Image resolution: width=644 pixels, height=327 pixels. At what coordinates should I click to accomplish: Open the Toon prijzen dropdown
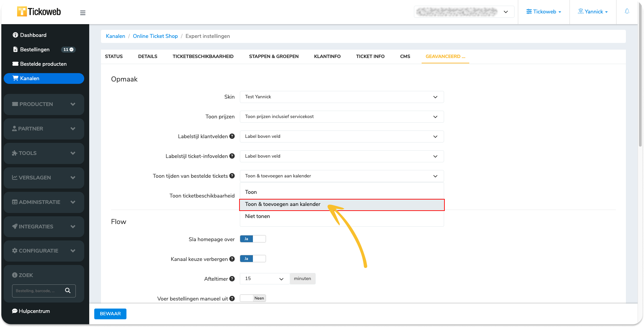[x=342, y=117]
